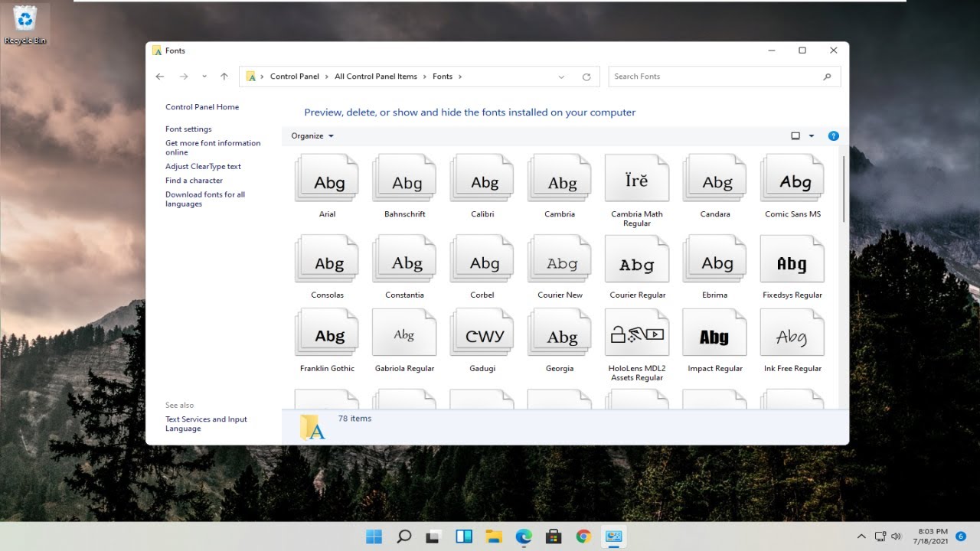Open File Explorer from taskbar

[494, 536]
